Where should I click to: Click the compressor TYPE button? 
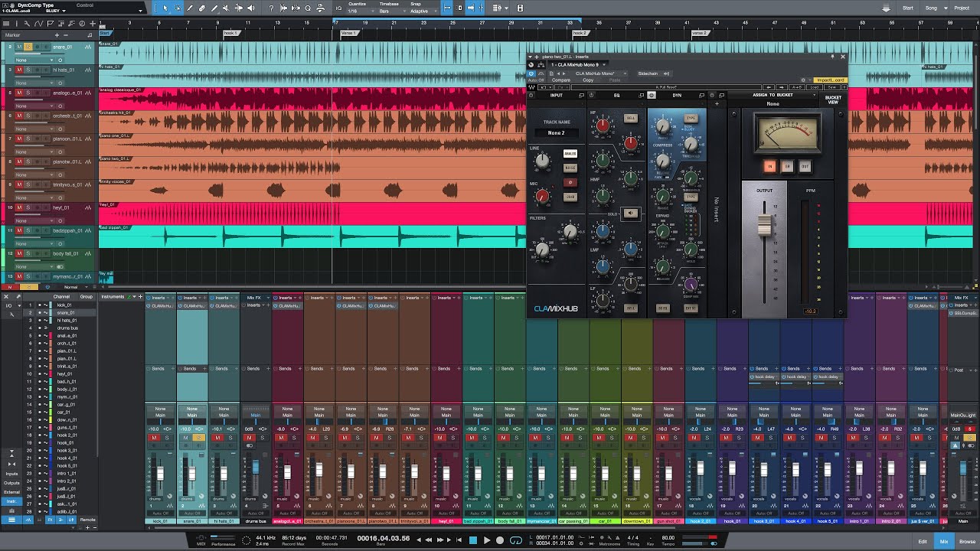click(x=691, y=119)
